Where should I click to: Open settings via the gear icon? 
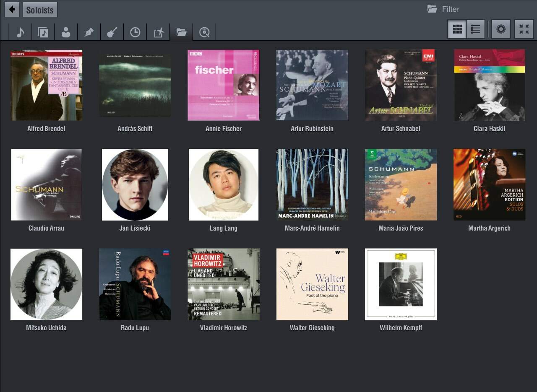point(501,29)
